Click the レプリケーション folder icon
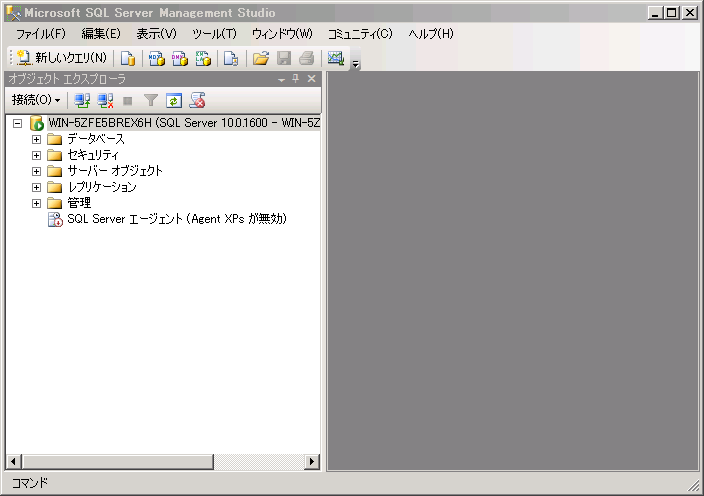 [x=54, y=188]
